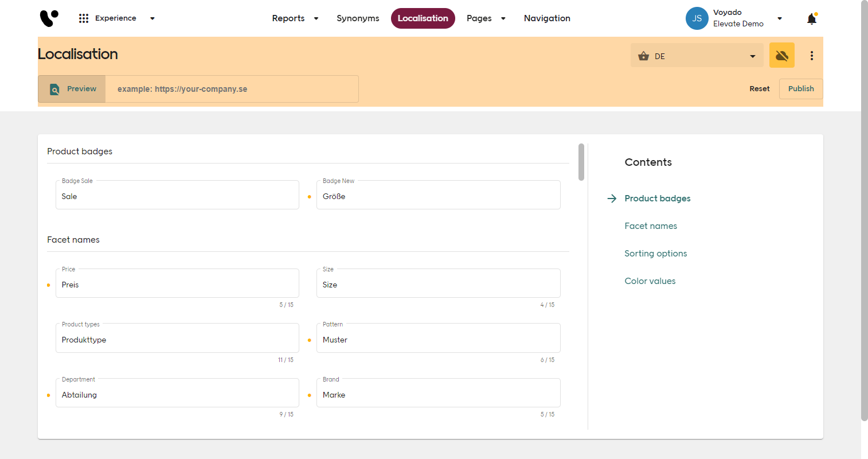Click the Localisation page heading
868x459 pixels.
(78, 54)
